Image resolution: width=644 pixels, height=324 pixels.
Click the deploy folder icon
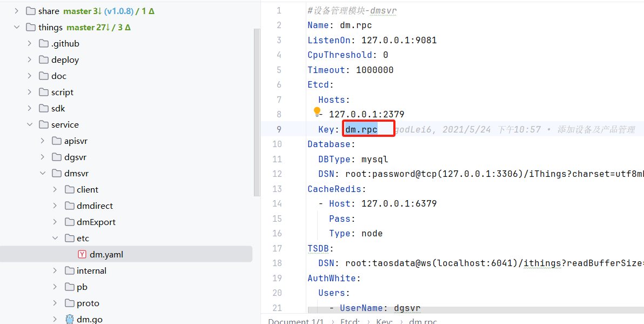[44, 59]
